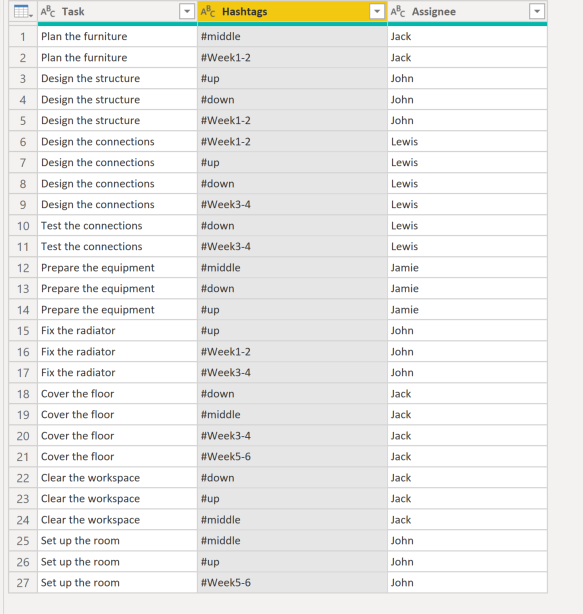The image size is (583, 614).
Task: Click the #Week3-4 cell in row 9
Action: click(x=292, y=204)
